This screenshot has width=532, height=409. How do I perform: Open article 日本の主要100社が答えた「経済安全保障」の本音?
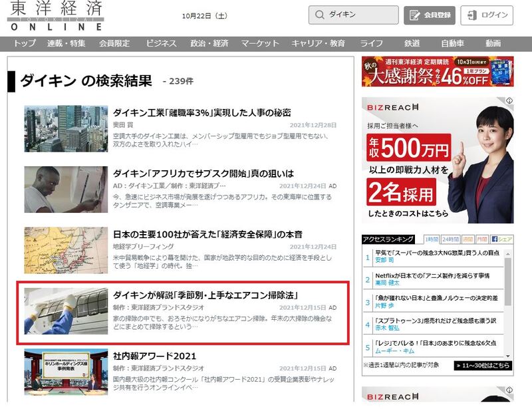point(207,234)
